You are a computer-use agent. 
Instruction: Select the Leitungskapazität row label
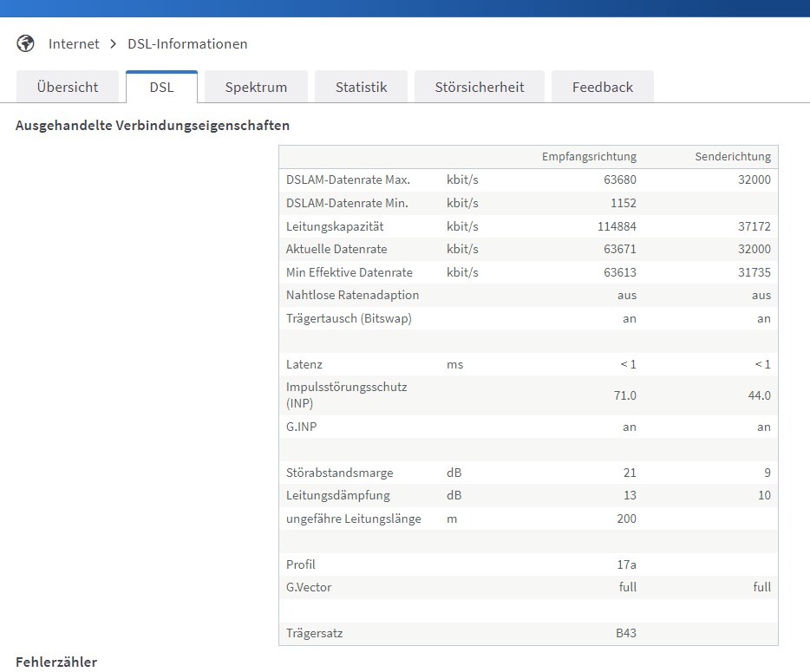coord(335,226)
